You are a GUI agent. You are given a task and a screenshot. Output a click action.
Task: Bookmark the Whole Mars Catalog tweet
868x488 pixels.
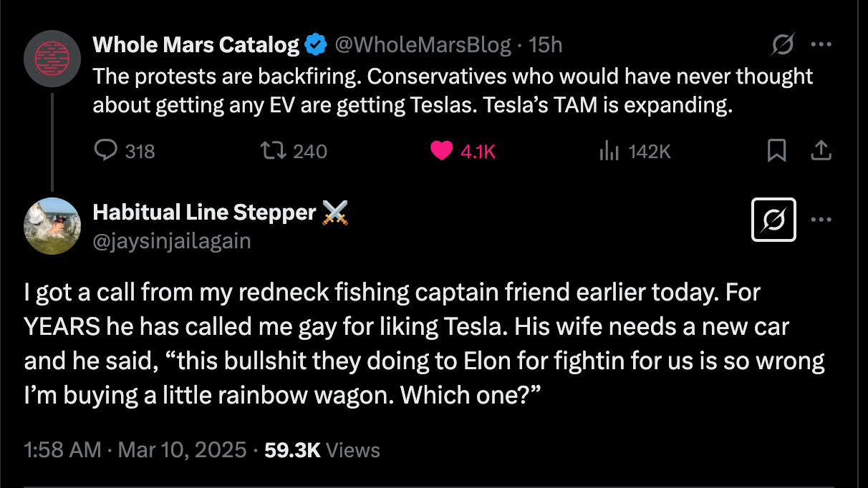click(777, 151)
